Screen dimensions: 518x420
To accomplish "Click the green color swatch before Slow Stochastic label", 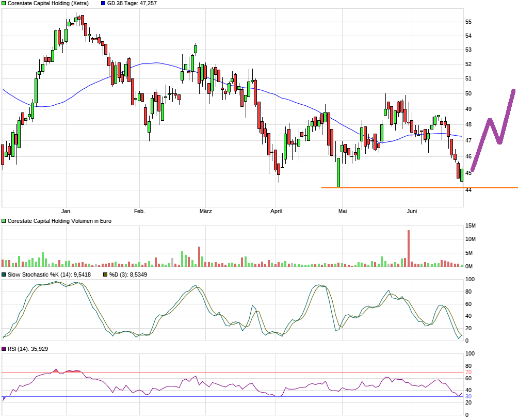I will coord(4,275).
